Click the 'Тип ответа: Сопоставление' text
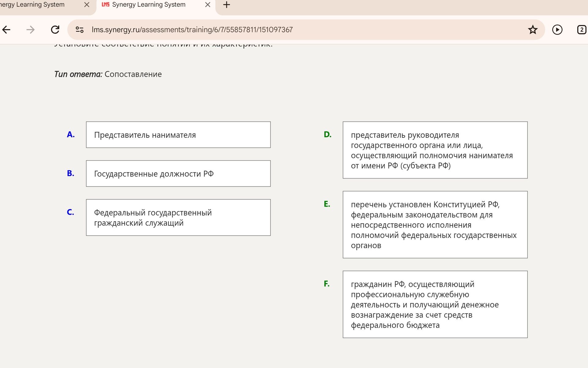 coord(108,74)
